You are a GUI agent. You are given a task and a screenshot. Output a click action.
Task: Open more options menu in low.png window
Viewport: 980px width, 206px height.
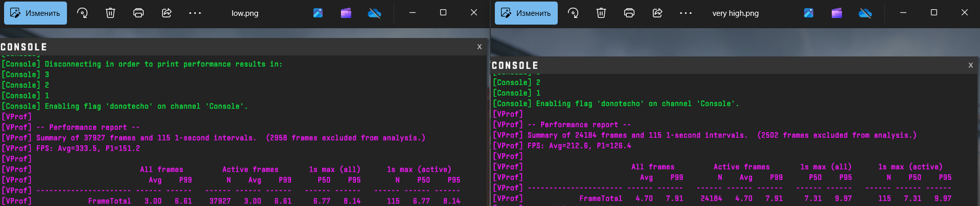pyautogui.click(x=195, y=13)
